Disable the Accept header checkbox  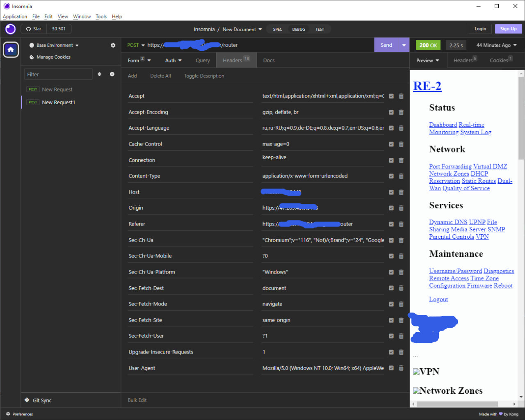coord(391,96)
